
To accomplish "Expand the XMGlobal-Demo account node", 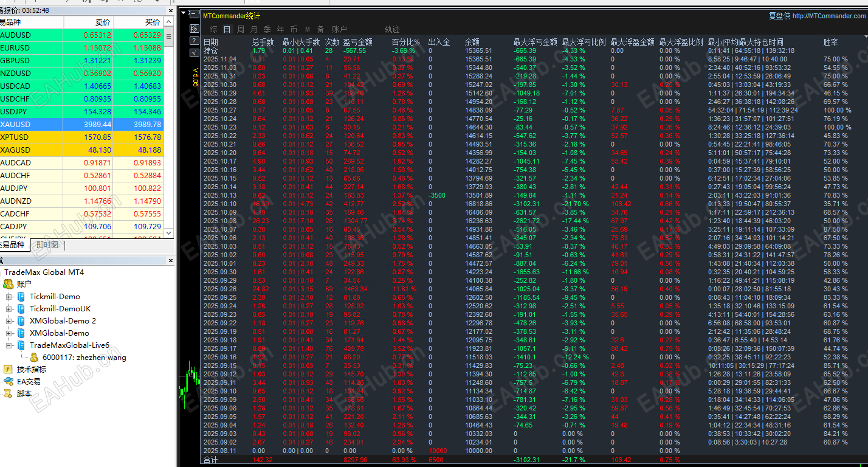I will (x=9, y=333).
